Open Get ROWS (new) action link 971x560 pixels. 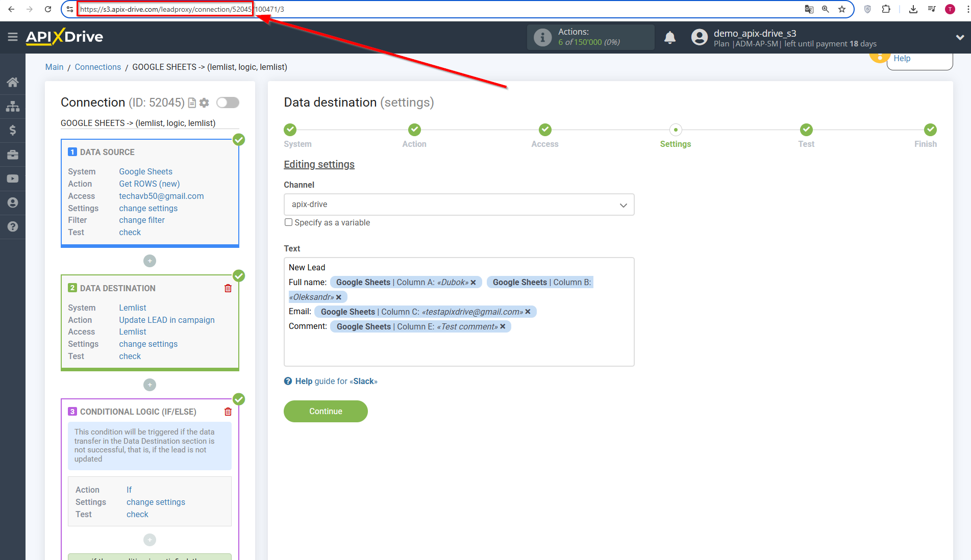pos(150,184)
